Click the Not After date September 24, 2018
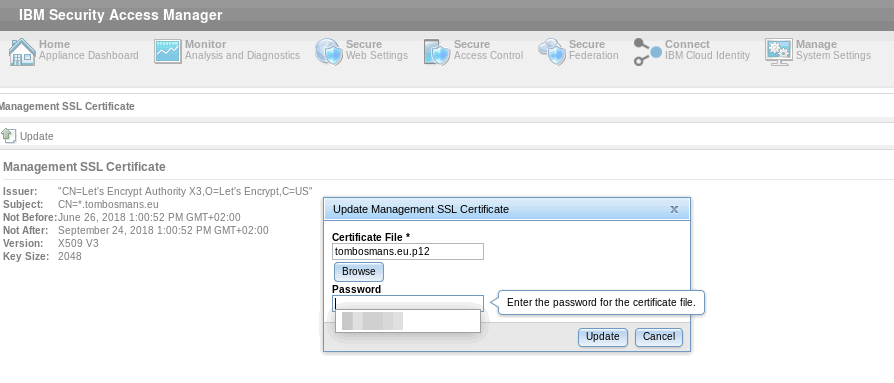 coord(163,230)
